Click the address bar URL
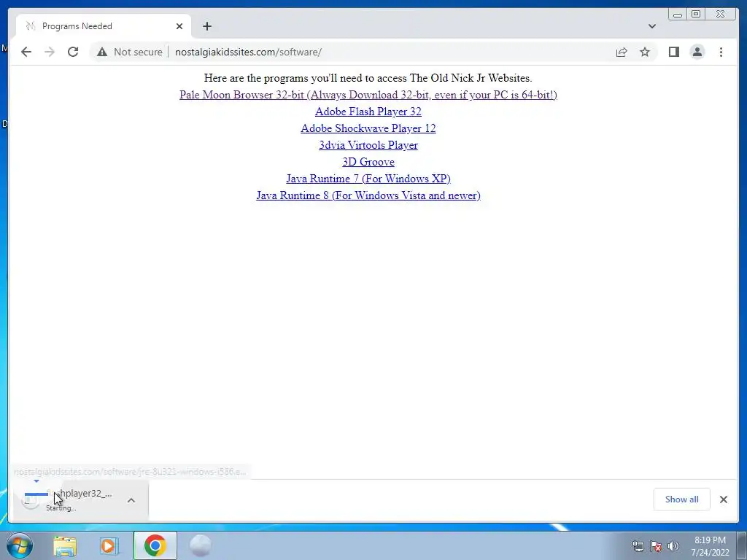Viewport: 747px width, 560px height. tap(248, 52)
